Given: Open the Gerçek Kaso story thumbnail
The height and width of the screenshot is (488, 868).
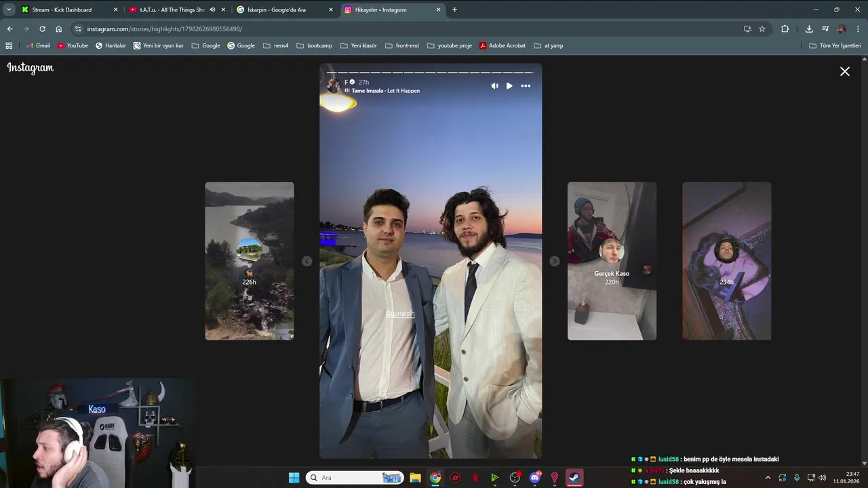Looking at the screenshot, I should (x=612, y=261).
